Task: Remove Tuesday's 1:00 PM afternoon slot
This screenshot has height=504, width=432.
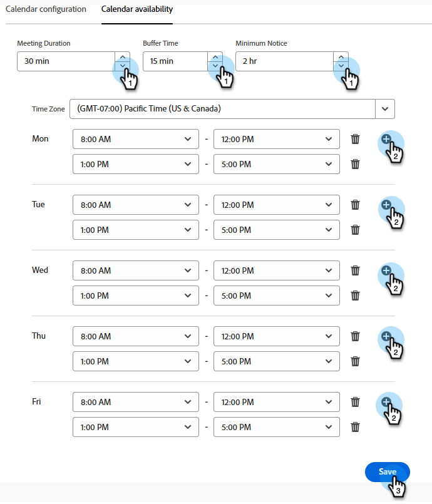Action: (355, 230)
